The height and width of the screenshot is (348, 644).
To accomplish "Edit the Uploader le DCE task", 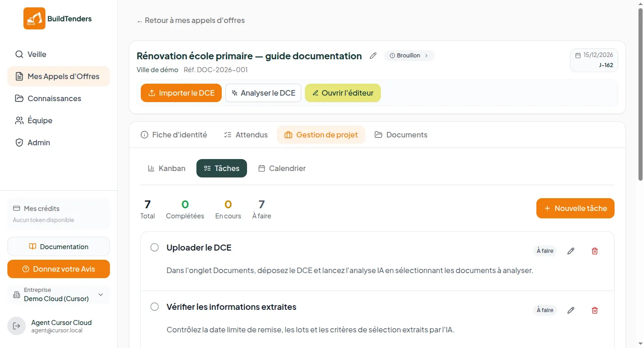I will coord(571,251).
